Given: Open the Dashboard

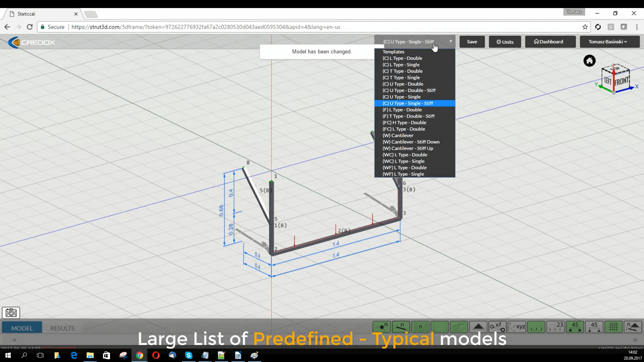Looking at the screenshot, I should (x=550, y=42).
